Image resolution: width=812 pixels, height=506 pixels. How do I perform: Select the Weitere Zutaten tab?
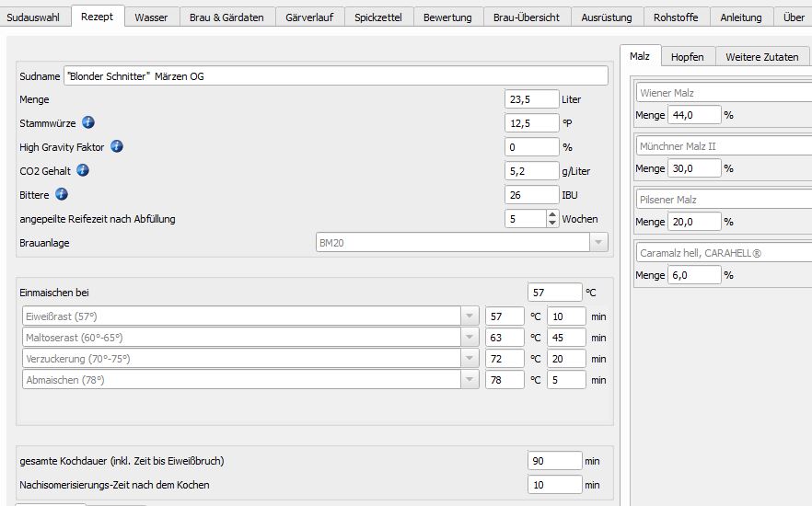point(761,57)
